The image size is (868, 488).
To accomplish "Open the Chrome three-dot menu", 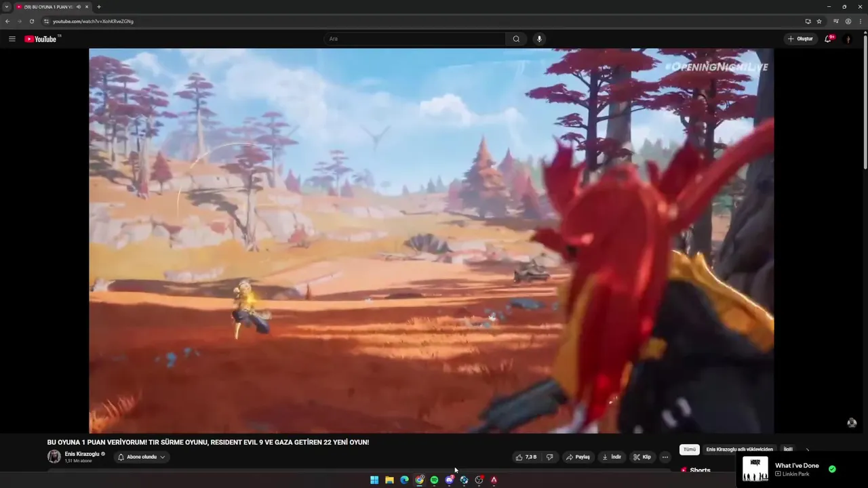I will tap(860, 21).
